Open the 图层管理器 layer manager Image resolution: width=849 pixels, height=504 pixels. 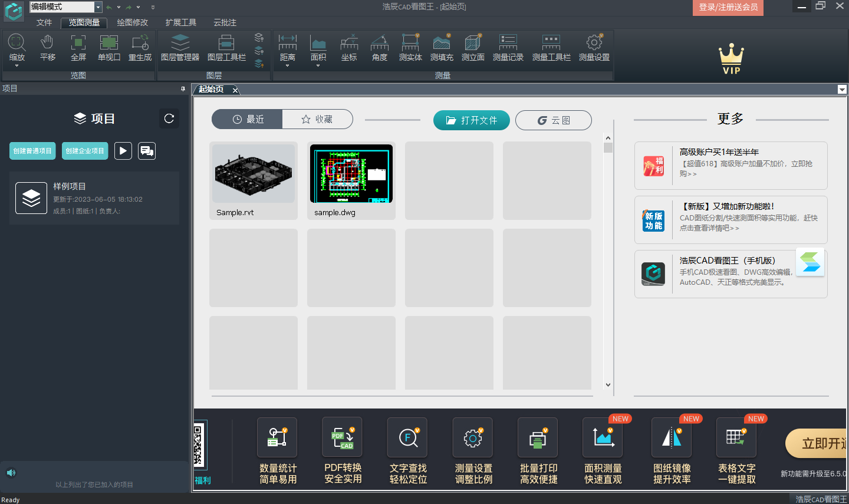click(180, 48)
